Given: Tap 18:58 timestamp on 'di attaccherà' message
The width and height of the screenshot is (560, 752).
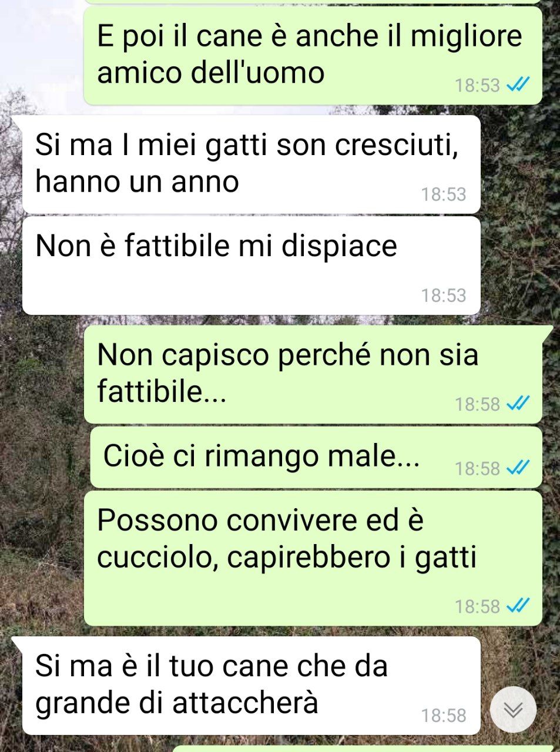Looking at the screenshot, I should [443, 716].
